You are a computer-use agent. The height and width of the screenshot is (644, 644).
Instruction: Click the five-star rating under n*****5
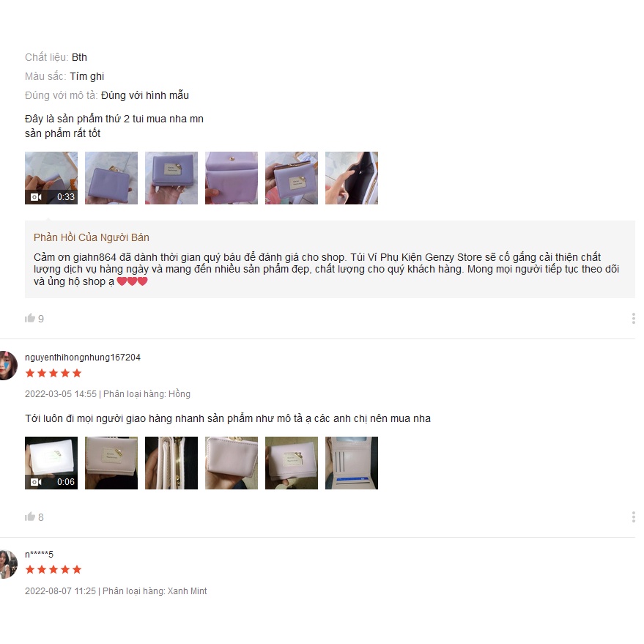click(53, 570)
